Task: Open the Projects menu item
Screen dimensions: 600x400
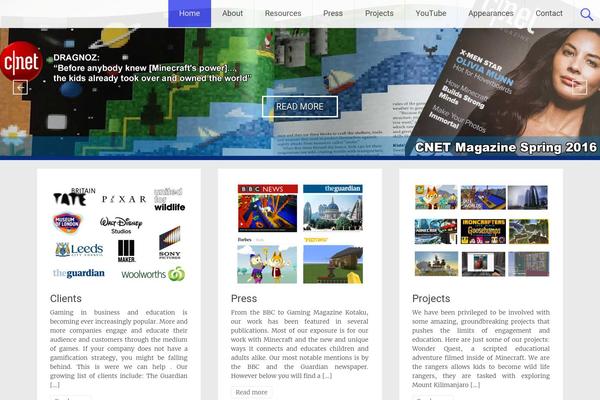Action: [379, 13]
